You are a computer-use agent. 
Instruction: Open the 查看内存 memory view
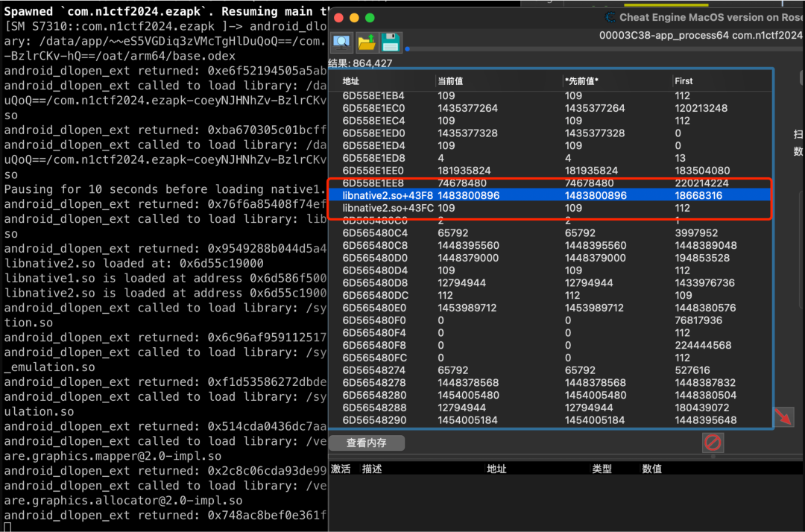click(x=367, y=443)
